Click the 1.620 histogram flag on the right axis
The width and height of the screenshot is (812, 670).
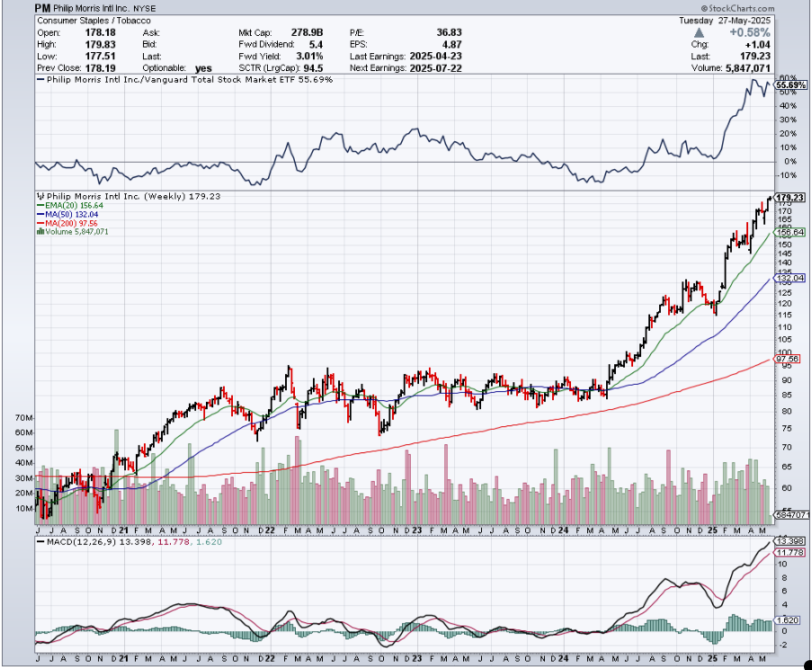tap(789, 621)
